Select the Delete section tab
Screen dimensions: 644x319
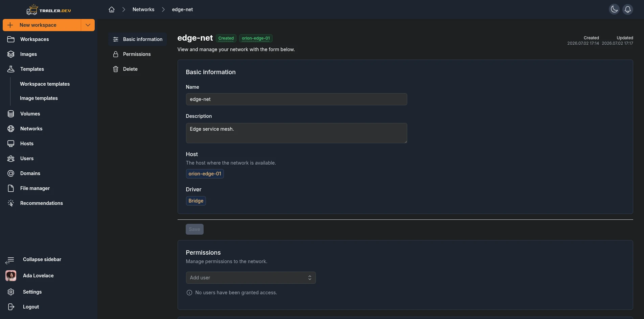click(x=137, y=69)
